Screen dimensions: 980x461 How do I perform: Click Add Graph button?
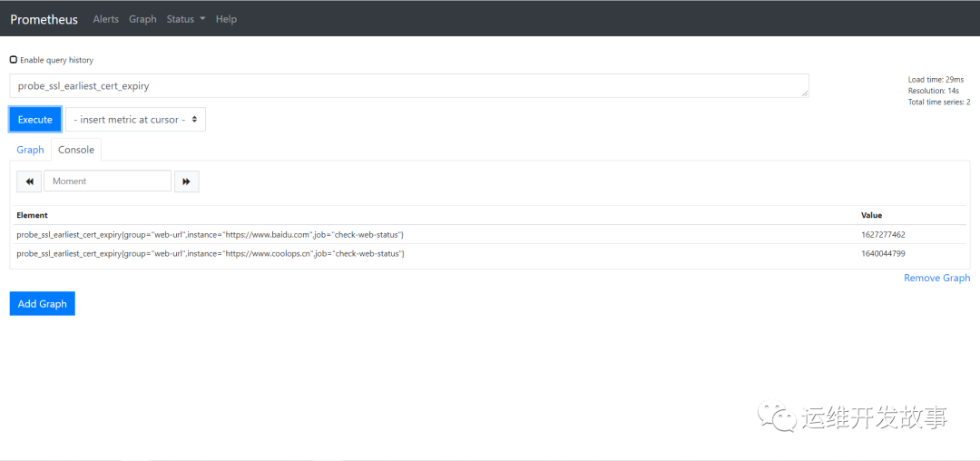[43, 304]
